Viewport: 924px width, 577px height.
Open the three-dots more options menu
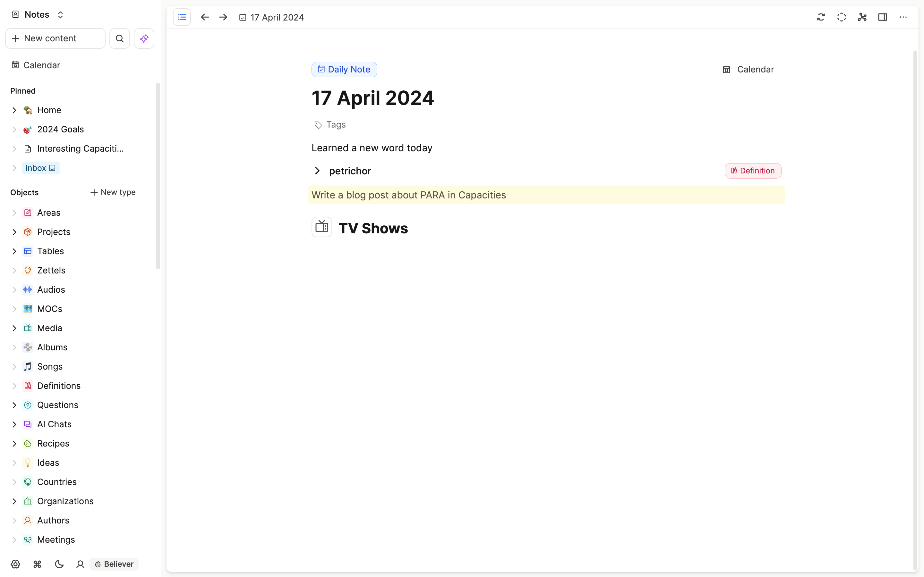pos(903,17)
